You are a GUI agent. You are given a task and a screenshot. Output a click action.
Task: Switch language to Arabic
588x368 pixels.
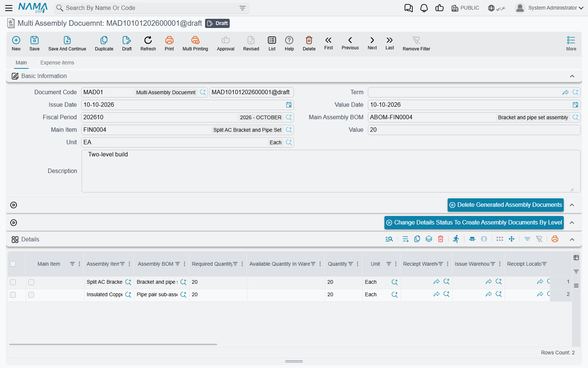pos(497,8)
